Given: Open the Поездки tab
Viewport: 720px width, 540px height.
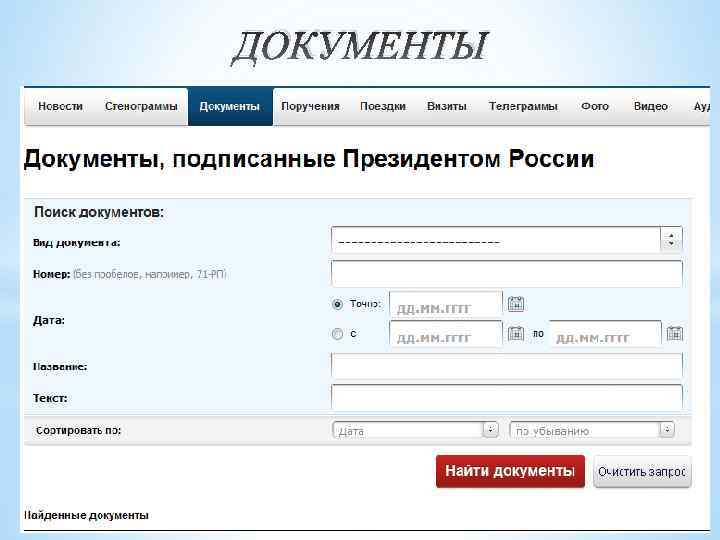Looking at the screenshot, I should coord(383,107).
